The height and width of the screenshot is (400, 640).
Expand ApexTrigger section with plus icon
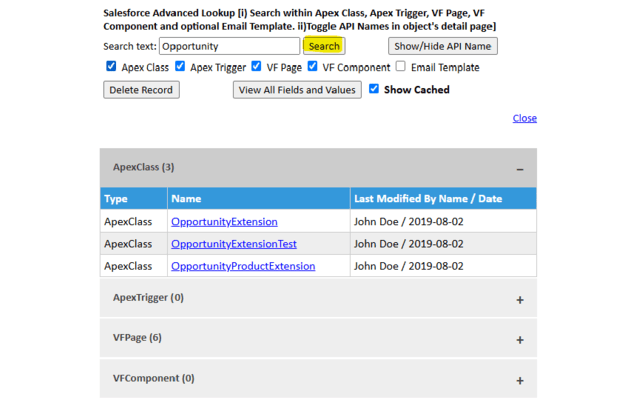coord(520,300)
